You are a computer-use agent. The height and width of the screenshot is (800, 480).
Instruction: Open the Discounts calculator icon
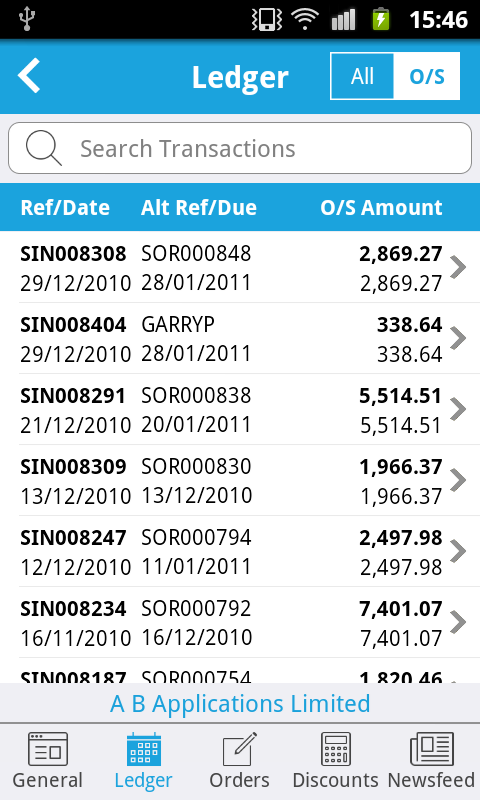(x=335, y=749)
